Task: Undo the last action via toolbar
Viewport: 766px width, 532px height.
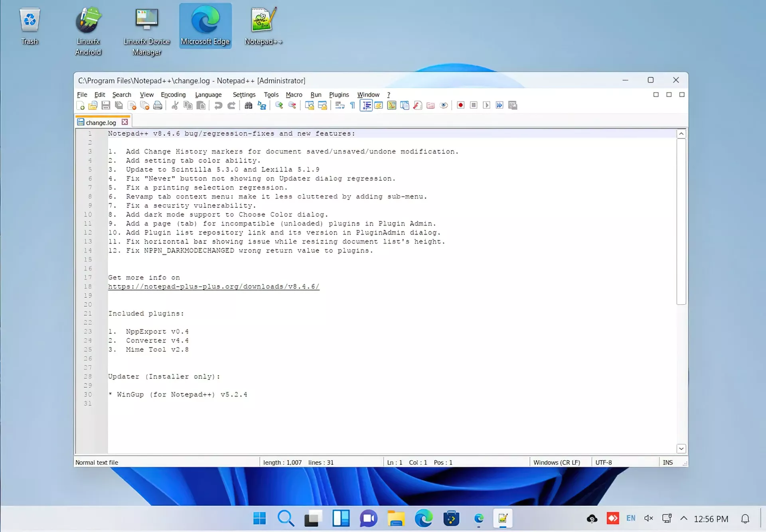Action: [218, 105]
